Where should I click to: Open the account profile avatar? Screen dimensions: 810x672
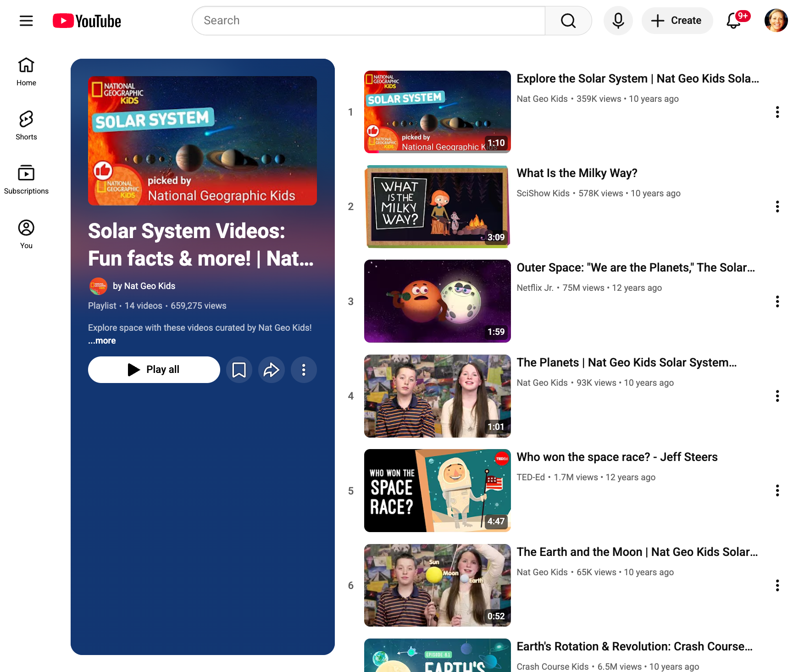(776, 21)
